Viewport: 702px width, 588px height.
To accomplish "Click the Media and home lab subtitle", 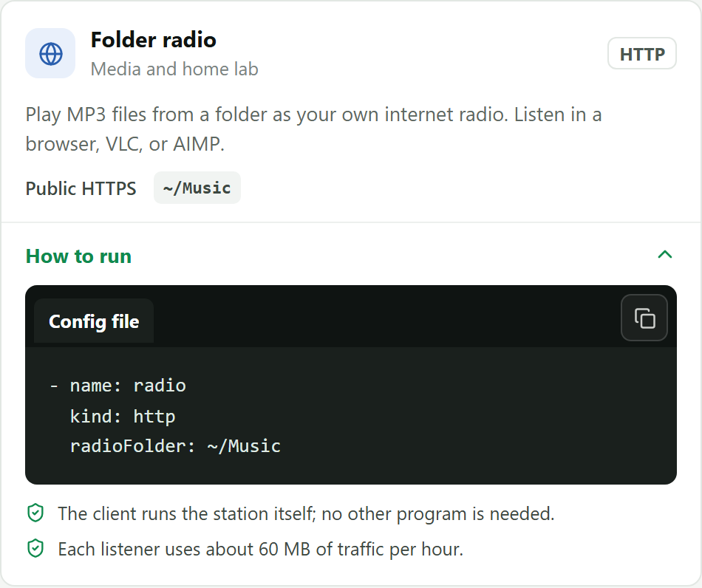I will click(x=174, y=69).
